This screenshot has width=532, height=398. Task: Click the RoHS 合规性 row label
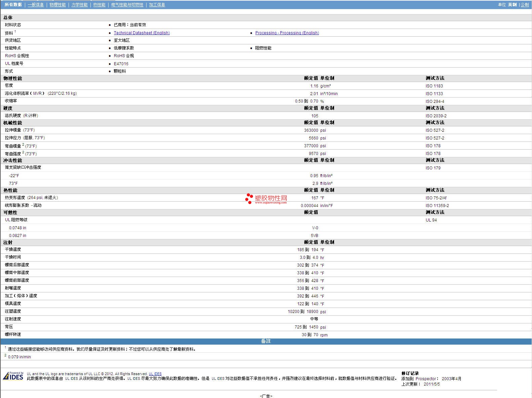(17, 56)
